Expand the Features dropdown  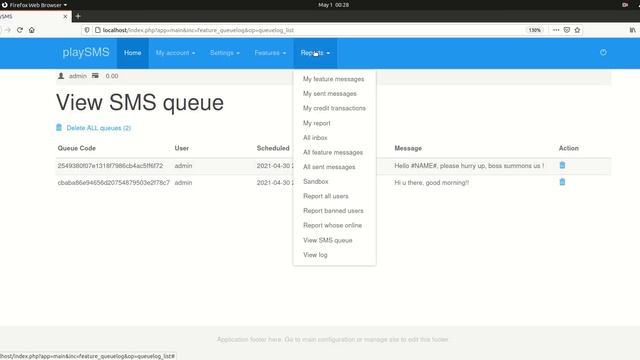[270, 53]
